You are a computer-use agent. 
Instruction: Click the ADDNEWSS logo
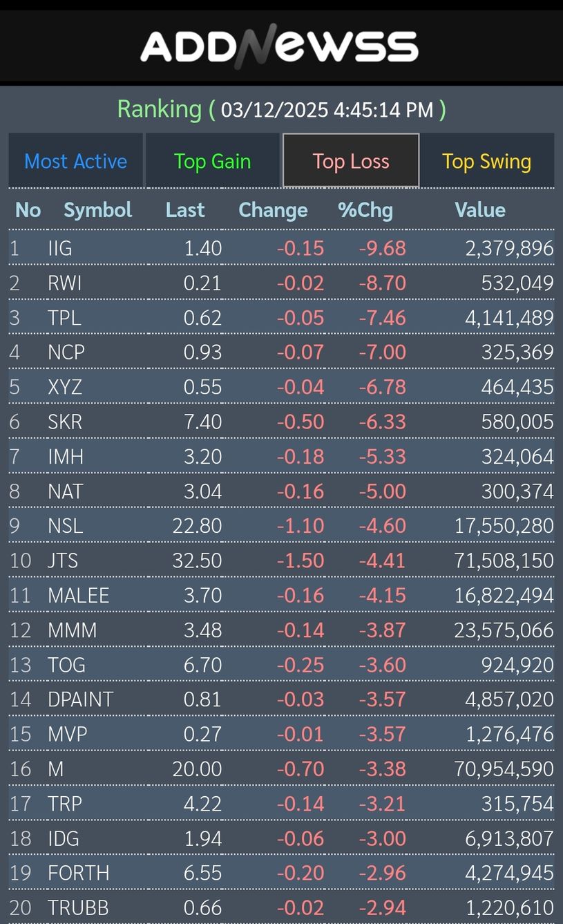279,46
